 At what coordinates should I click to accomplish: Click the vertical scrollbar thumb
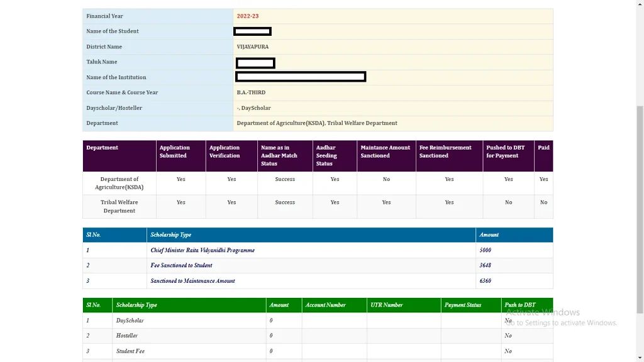pyautogui.click(x=640, y=209)
